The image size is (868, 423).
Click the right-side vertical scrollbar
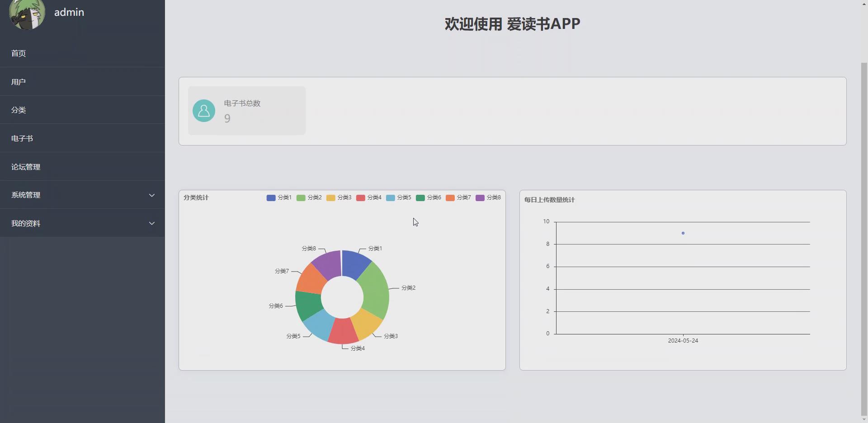862,211
